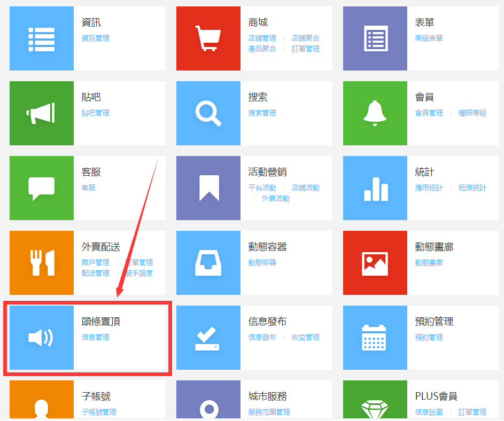The height and width of the screenshot is (421, 504).
Task: Click the 活動營銷 heading text
Action: [x=267, y=172]
